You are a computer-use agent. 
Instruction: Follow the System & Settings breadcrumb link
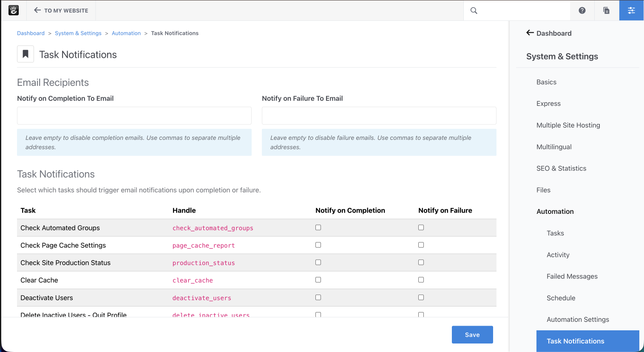click(x=78, y=33)
